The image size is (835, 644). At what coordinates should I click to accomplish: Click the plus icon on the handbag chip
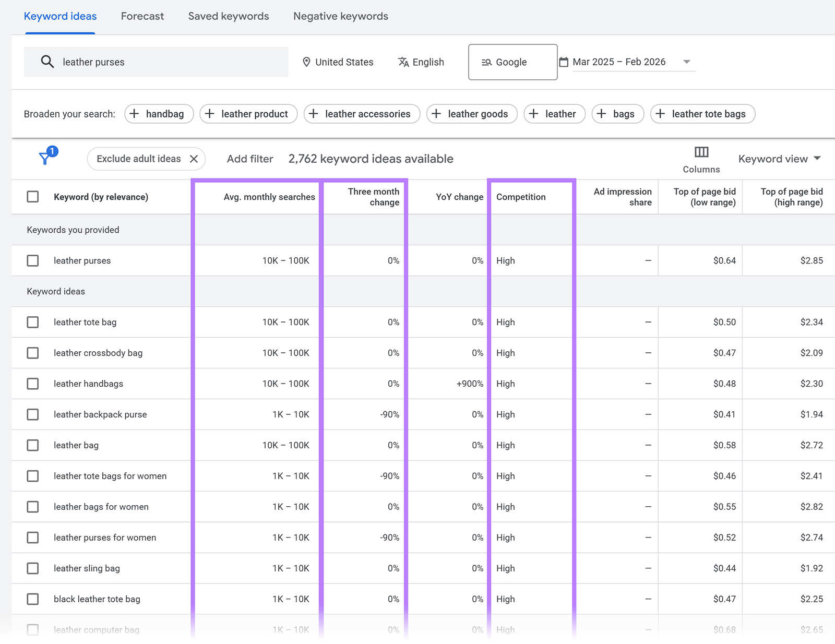[x=135, y=114]
